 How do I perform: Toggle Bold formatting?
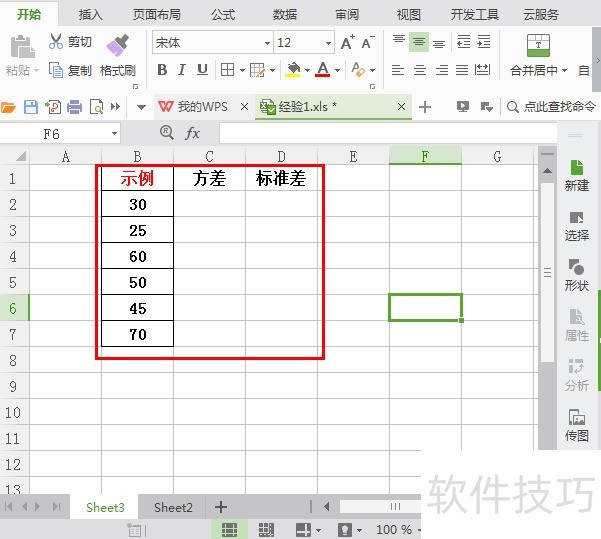[x=162, y=70]
